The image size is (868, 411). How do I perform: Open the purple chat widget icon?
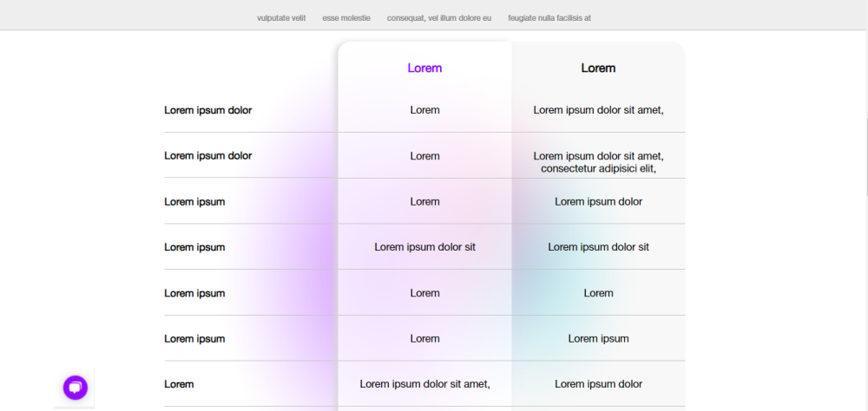coord(76,388)
